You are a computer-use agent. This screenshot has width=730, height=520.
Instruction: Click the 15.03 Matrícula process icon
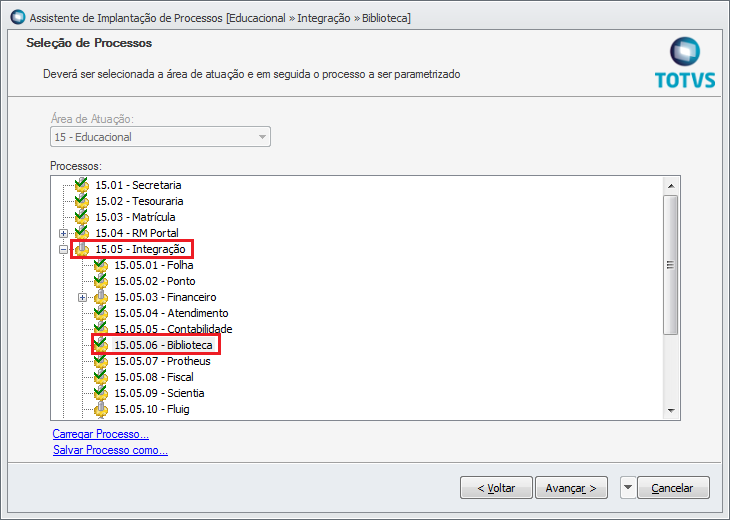tap(82, 217)
